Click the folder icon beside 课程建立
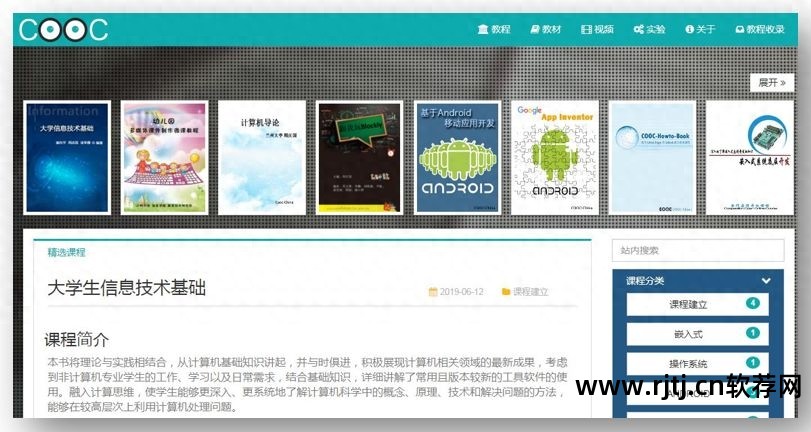Viewport: 811px width, 432px height. pyautogui.click(x=506, y=292)
